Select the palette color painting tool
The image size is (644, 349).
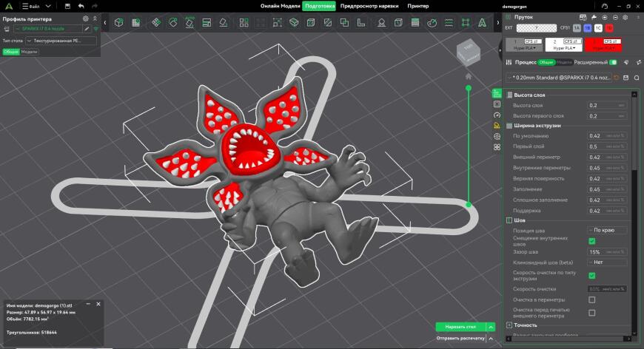pyautogui.click(x=432, y=23)
